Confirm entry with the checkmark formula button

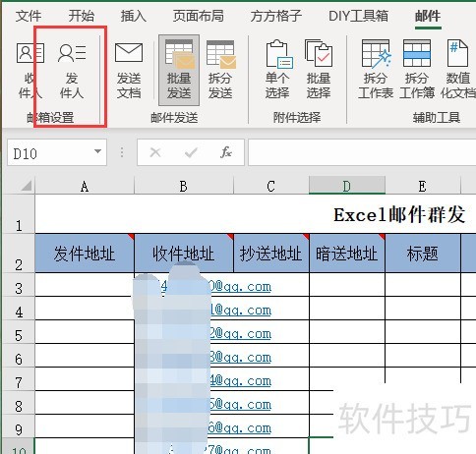(191, 152)
